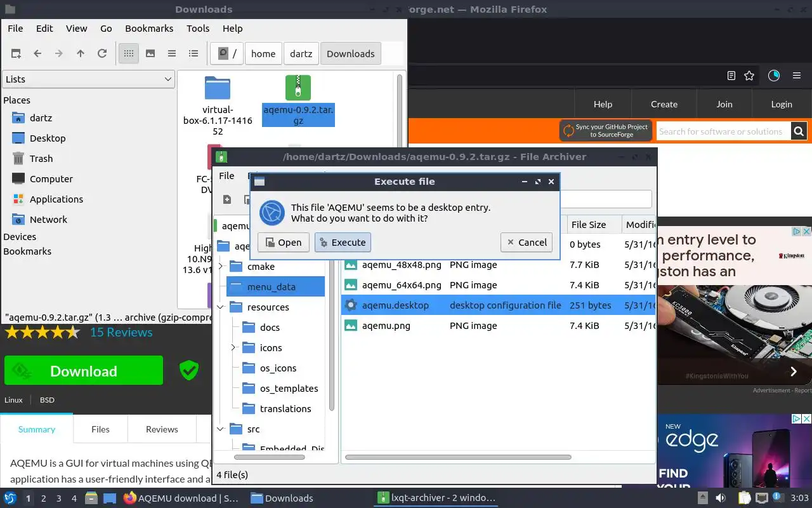The height and width of the screenshot is (508, 812).
Task: Open File menu in file manager
Action: click(x=15, y=29)
